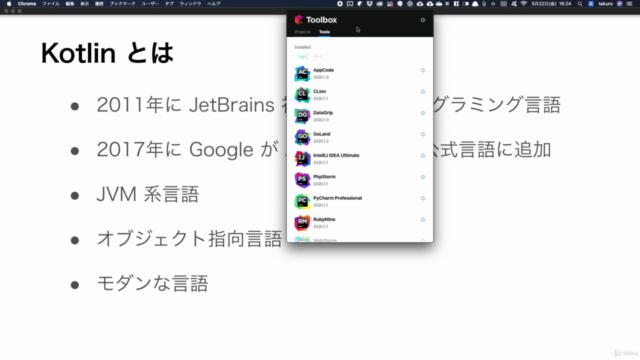
Task: Click the モダンな言語 bullet text
Action: tap(152, 283)
